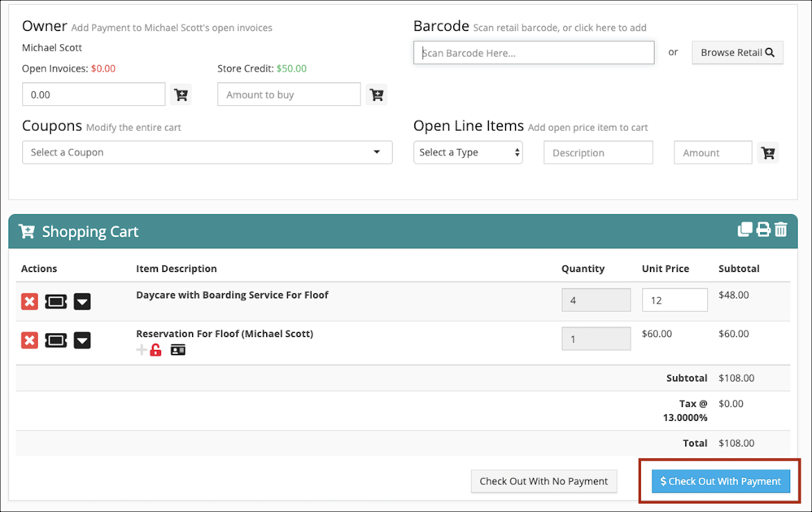
Task: Click the Unit Price column header
Action: [666, 269]
